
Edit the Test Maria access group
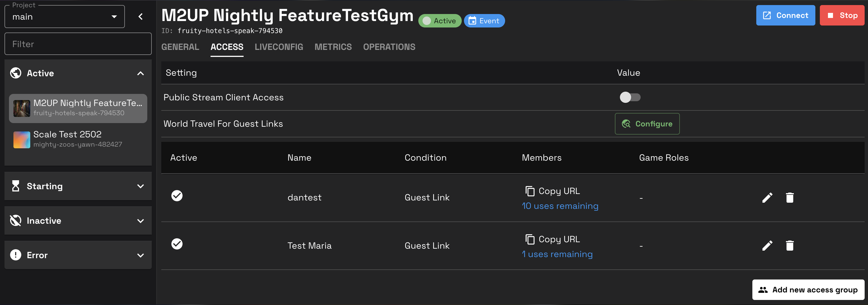pyautogui.click(x=767, y=246)
